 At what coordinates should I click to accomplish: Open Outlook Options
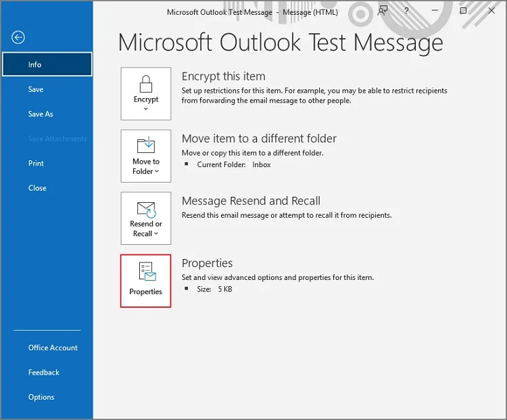tap(41, 397)
